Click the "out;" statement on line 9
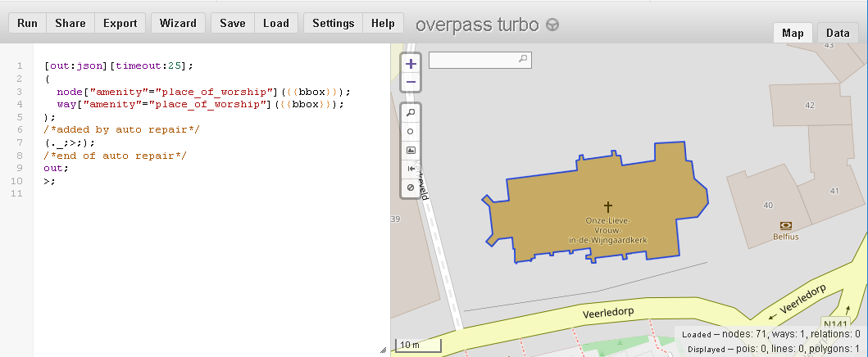This screenshot has height=357, width=868. click(x=57, y=168)
